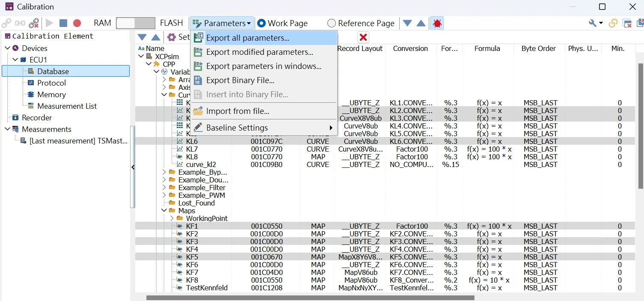Select the curve_kl2 row

[x=385, y=164]
